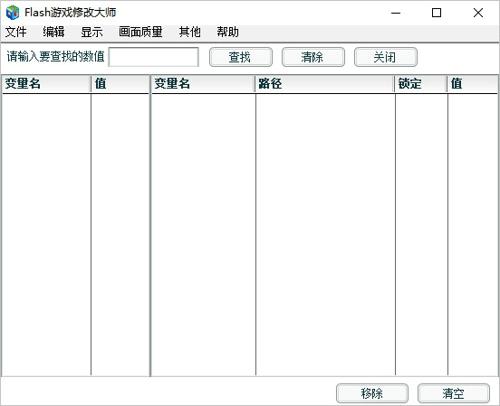The width and height of the screenshot is (500, 406).
Task: Open the 显示 menu
Action: pyautogui.click(x=92, y=32)
